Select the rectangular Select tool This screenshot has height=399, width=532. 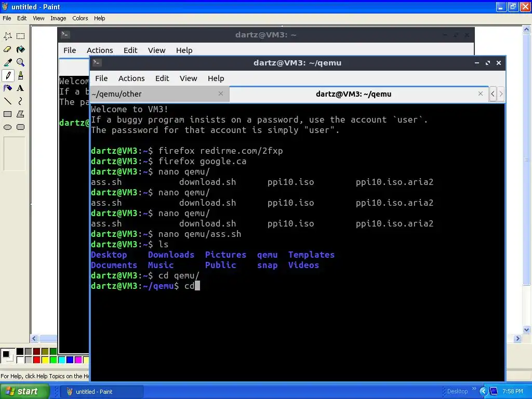click(x=21, y=36)
